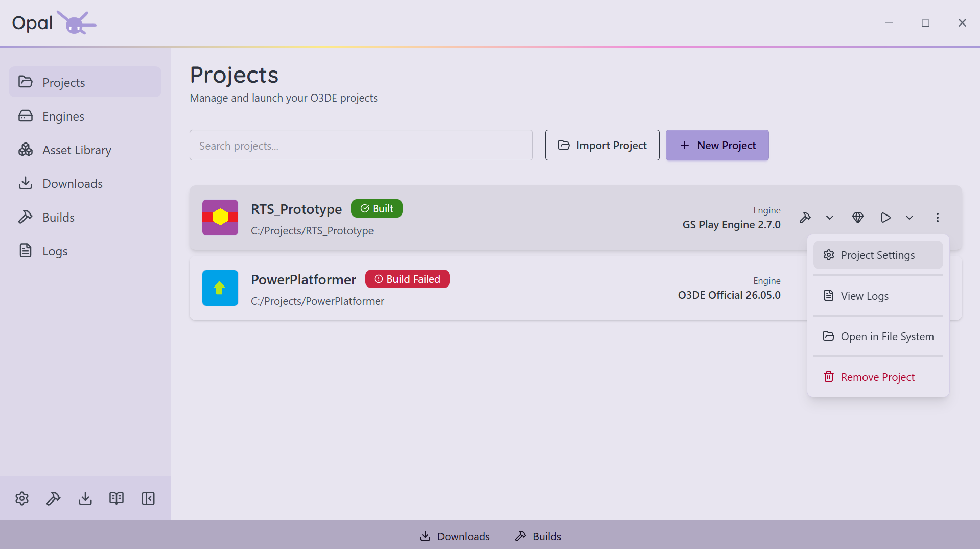Open Downloads in bottom status bar
The image size is (980, 549).
[x=455, y=536]
